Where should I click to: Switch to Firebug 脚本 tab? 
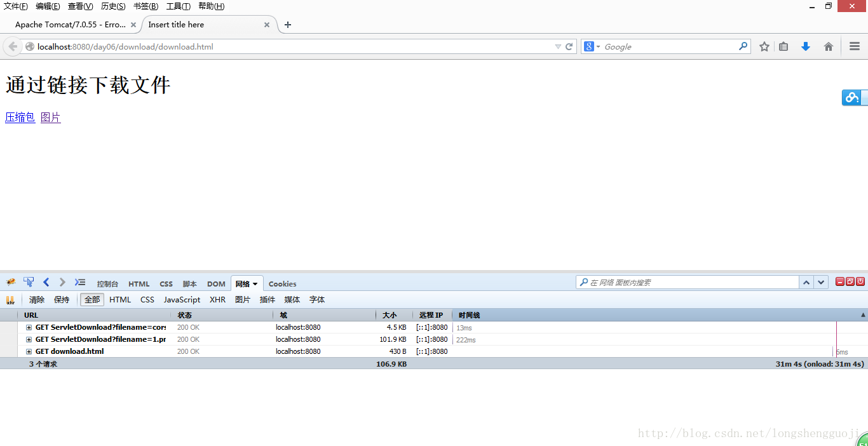click(190, 284)
